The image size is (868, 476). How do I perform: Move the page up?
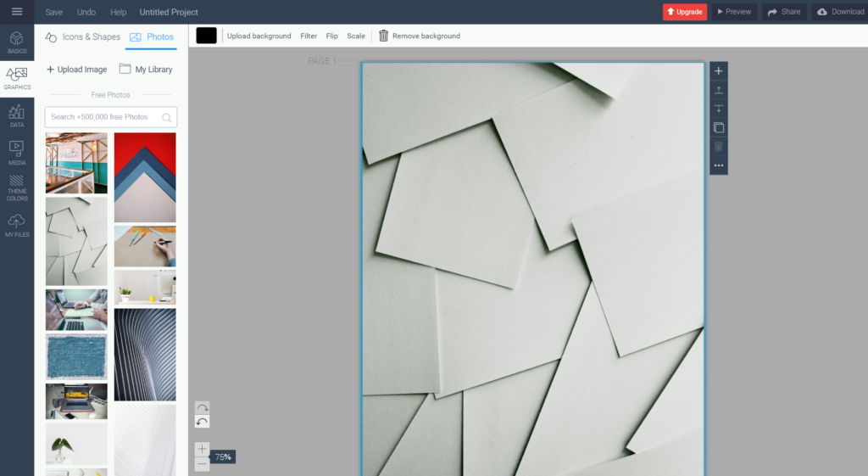[719, 90]
